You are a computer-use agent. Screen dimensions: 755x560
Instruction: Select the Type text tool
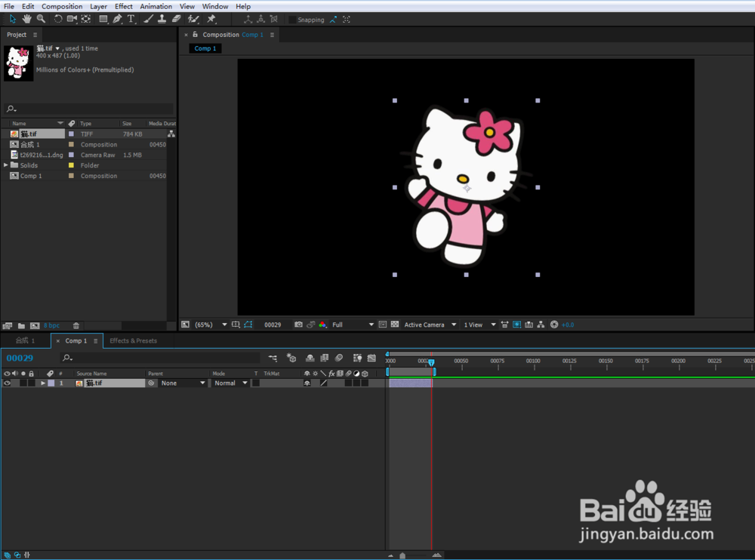131,19
